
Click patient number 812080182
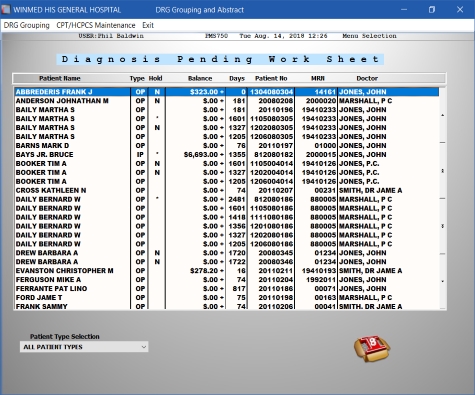click(274, 155)
